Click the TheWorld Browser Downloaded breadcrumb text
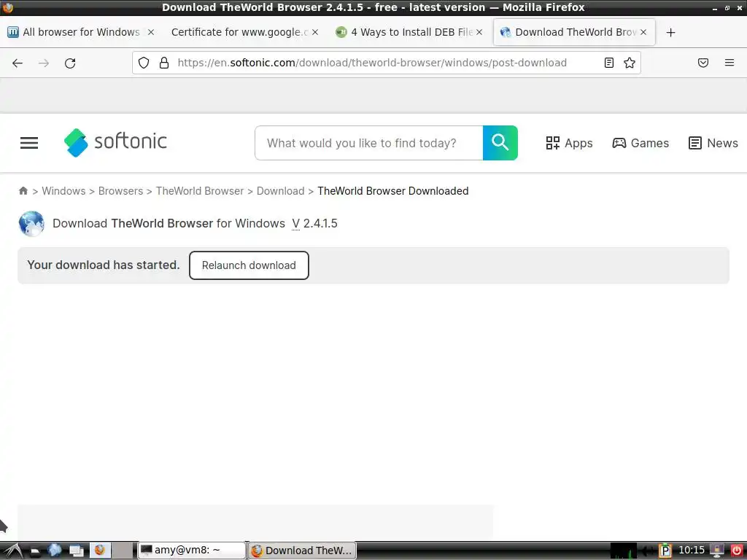747x560 pixels. point(393,191)
